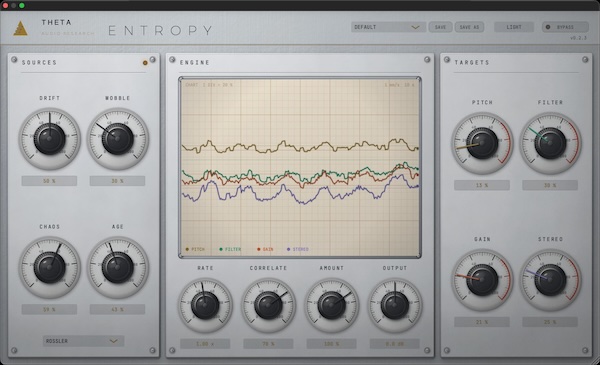The image size is (600, 365).
Task: Click the Targets STEREO knob
Action: tap(550, 280)
